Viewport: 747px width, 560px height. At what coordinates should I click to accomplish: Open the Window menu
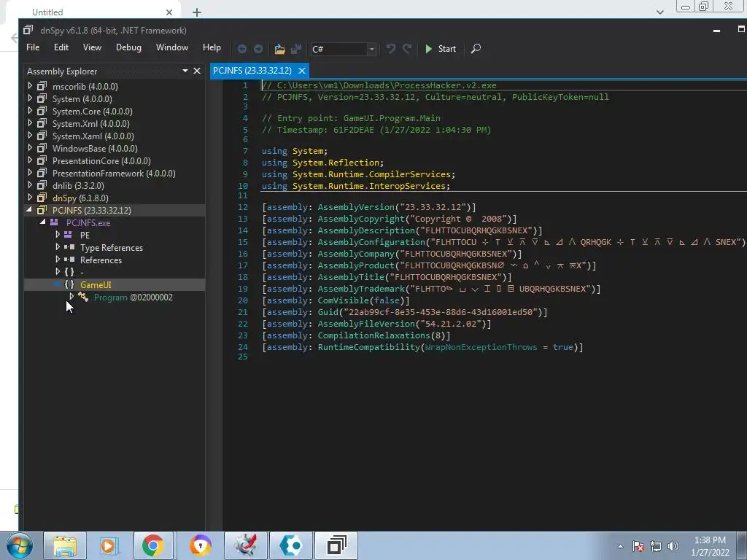172,47
